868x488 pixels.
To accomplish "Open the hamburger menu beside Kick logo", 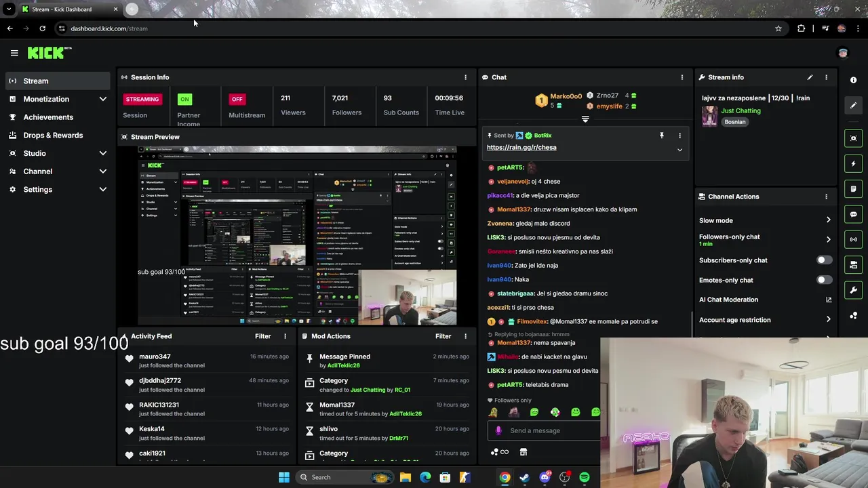I will pos(14,53).
